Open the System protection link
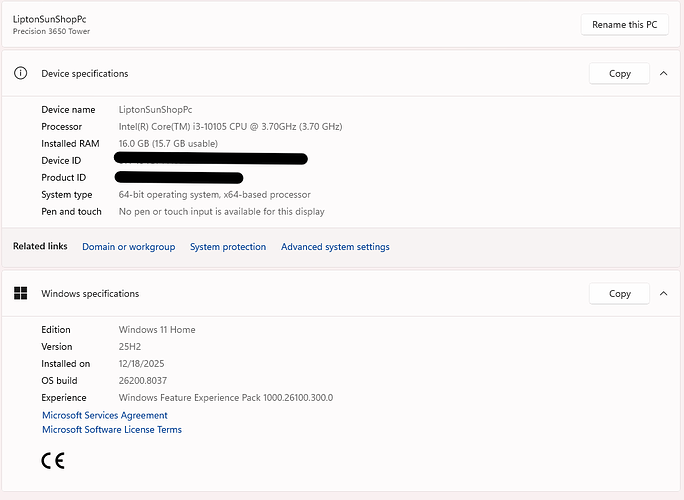Image resolution: width=684 pixels, height=500 pixels. click(228, 247)
